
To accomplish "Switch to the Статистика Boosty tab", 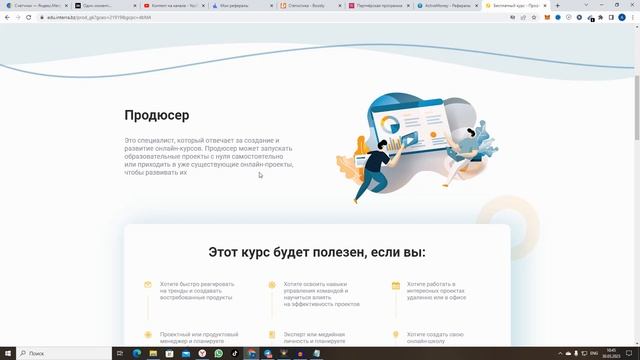I will tap(311, 6).
